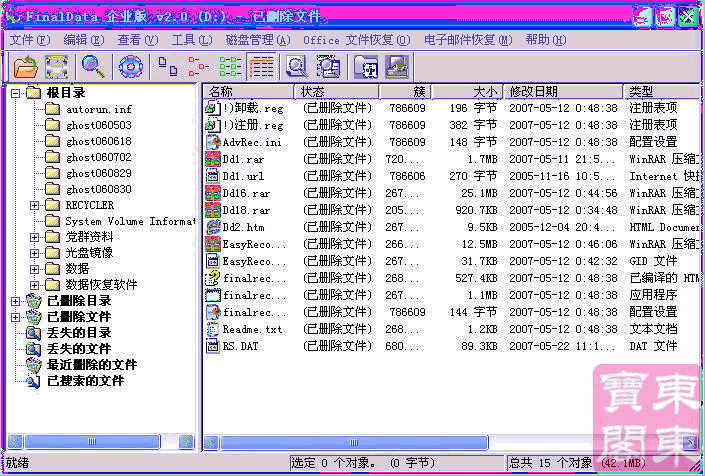This screenshot has width=705, height=476.
Task: Click the last toolbar icon with picture
Action: [397, 67]
